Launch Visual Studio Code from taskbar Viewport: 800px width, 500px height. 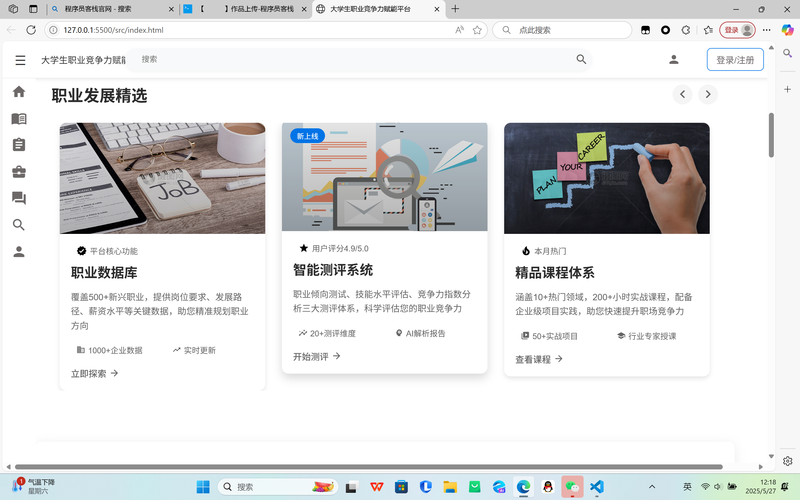[x=596, y=487]
